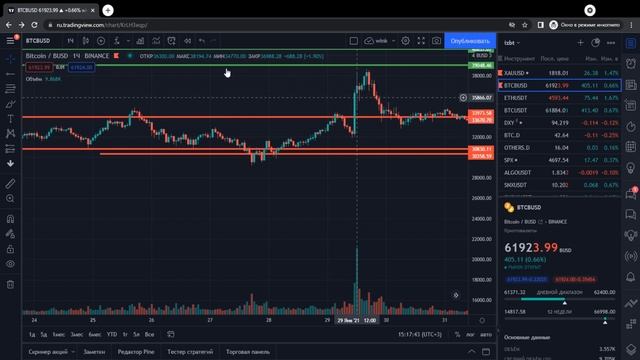Set range to 1мес
Viewport: 640px width, 360px height.
coord(58,334)
